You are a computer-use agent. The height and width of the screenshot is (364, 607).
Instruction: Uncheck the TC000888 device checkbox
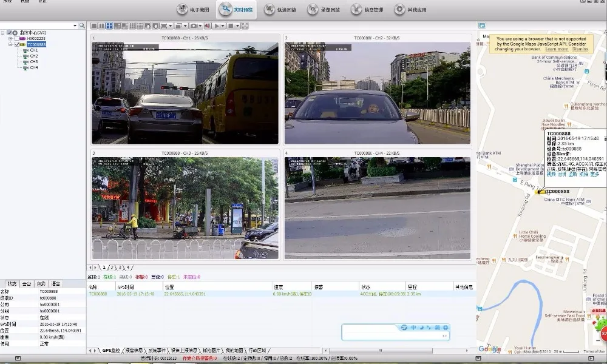click(16, 44)
